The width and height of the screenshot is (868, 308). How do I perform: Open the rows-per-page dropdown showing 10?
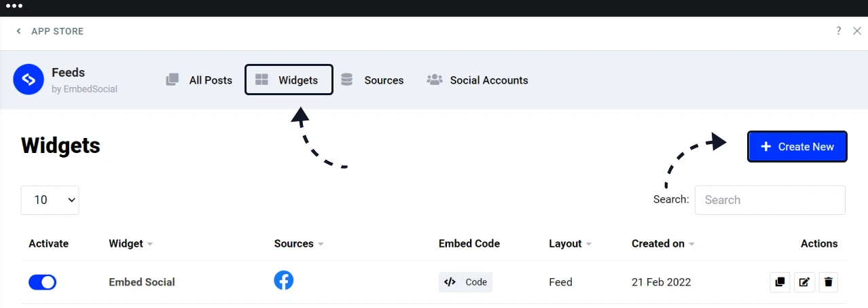pos(50,200)
